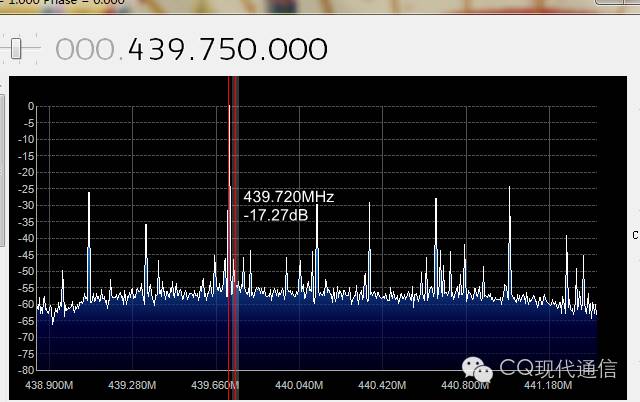Click the 440.040M frequency axis label
The width and height of the screenshot is (640, 402).
coord(299,385)
